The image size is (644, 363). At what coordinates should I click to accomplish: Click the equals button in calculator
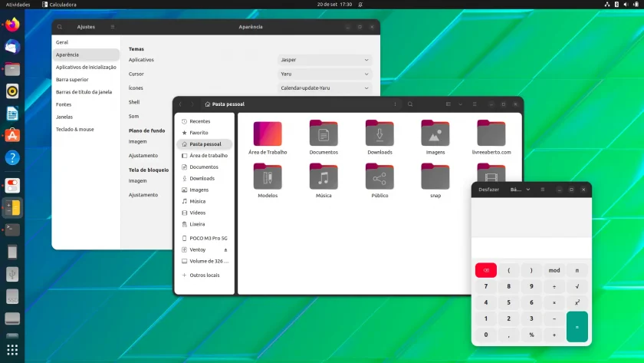pos(577,327)
